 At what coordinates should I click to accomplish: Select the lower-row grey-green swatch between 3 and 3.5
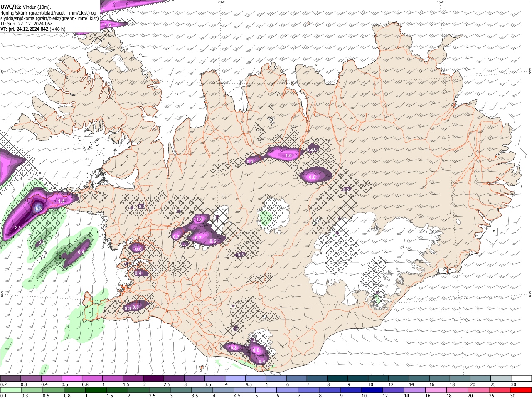coord(181,390)
